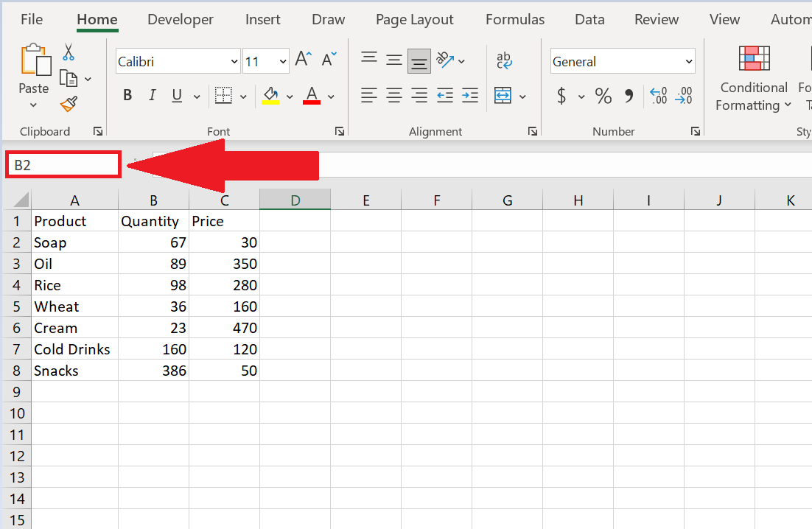Switch to the Formulas ribbon tab
The height and width of the screenshot is (529, 812).
point(514,19)
